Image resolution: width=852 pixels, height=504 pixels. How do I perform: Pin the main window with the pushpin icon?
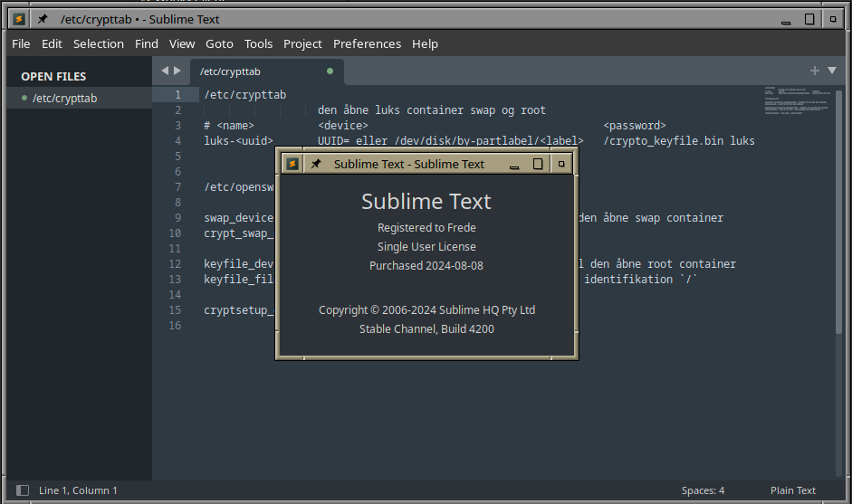coord(43,19)
